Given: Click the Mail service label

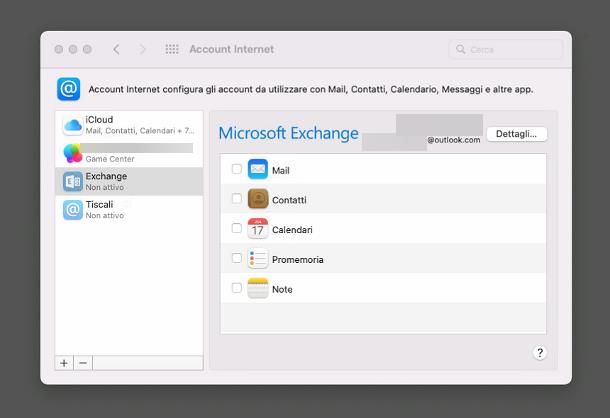Looking at the screenshot, I should (x=281, y=170).
